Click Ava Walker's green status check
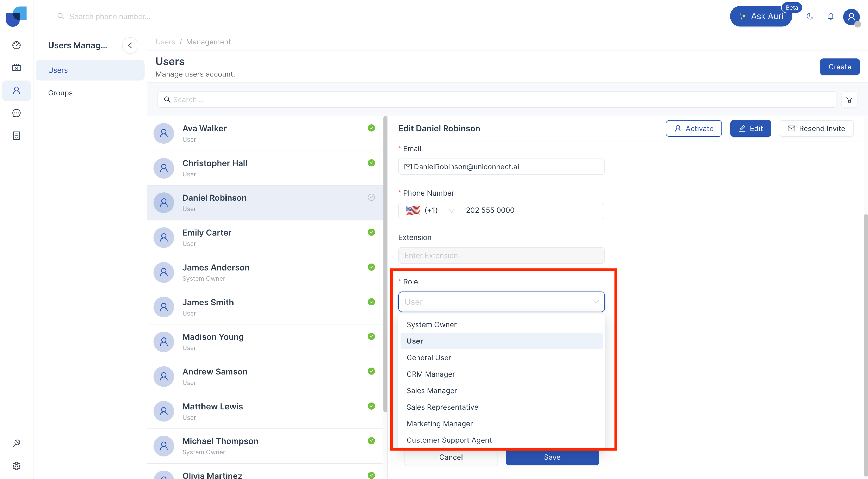The width and height of the screenshot is (868, 479). (x=371, y=128)
